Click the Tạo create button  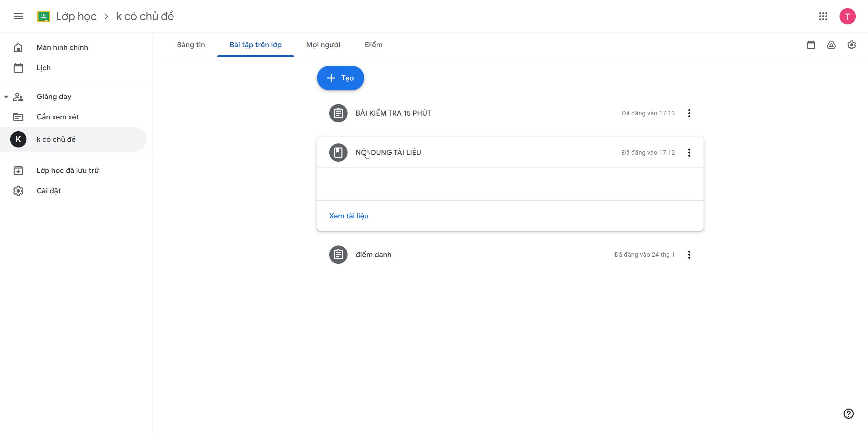(340, 78)
